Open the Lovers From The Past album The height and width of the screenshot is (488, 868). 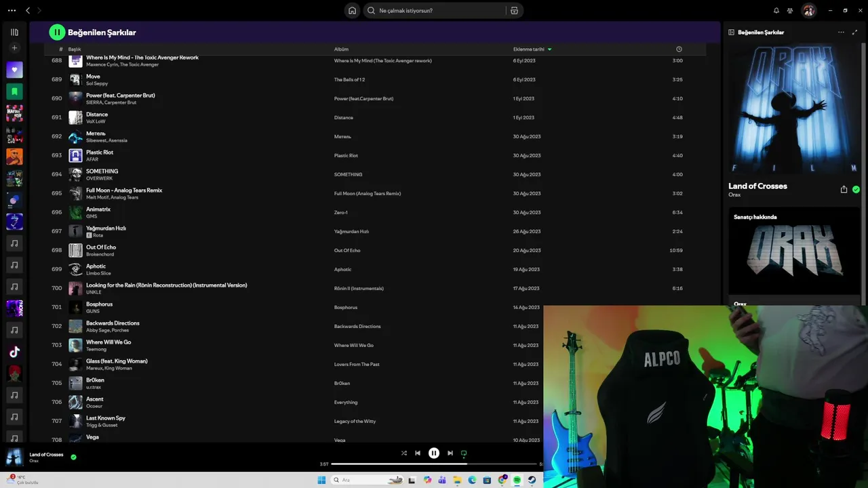pyautogui.click(x=357, y=364)
